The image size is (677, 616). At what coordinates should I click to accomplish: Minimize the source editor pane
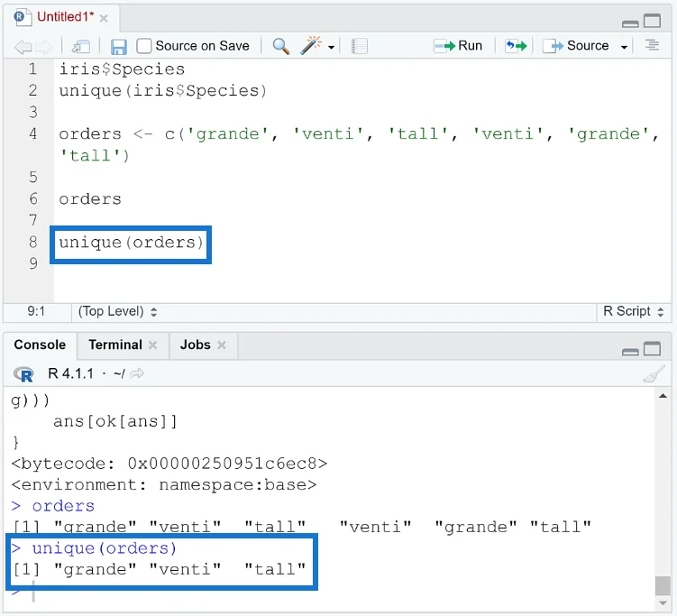630,23
